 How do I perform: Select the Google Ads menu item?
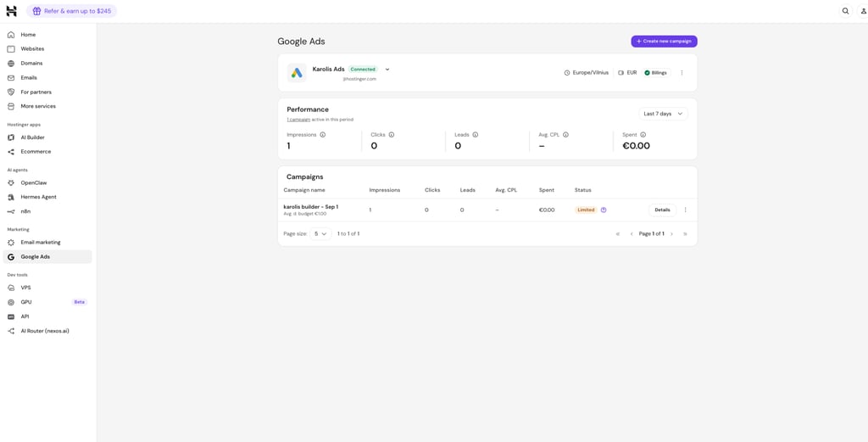(47, 257)
